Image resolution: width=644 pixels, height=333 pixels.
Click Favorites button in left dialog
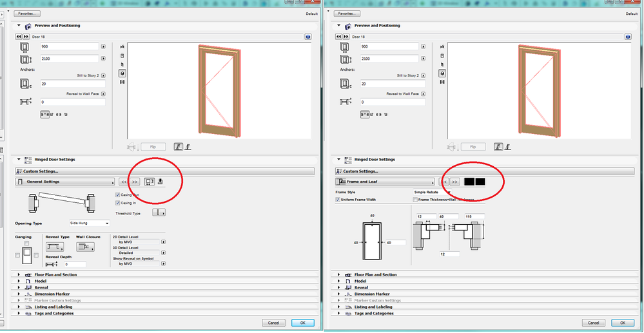(x=27, y=14)
